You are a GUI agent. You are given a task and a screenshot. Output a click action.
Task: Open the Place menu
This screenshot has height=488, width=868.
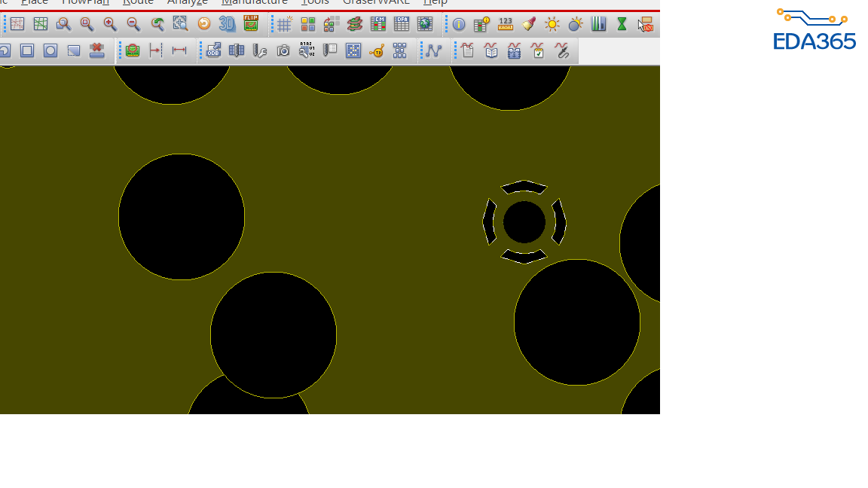35,2
